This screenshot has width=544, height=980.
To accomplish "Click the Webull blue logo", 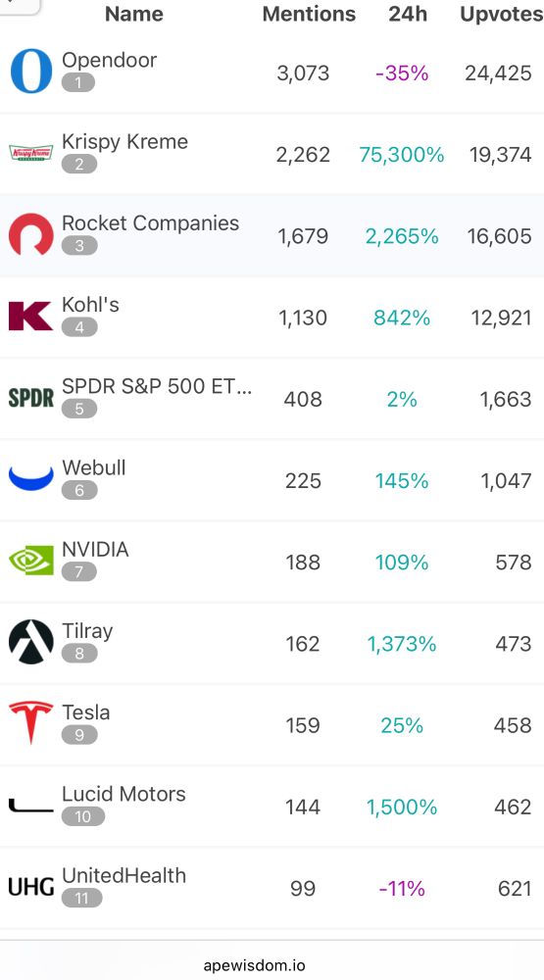I will click(31, 478).
